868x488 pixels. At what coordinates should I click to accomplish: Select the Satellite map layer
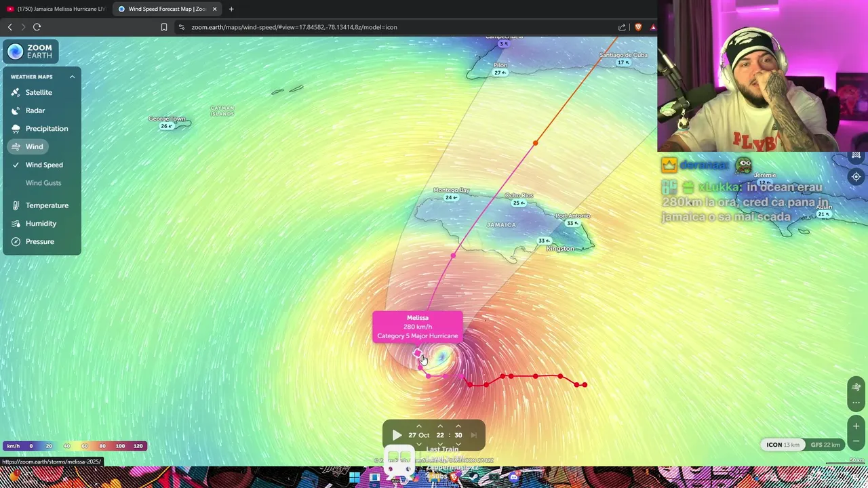[x=39, y=92]
